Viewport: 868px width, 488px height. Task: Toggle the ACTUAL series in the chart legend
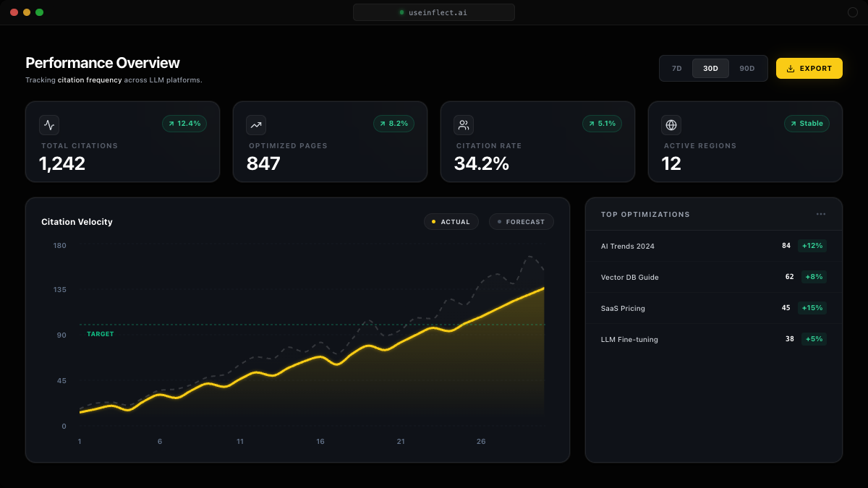451,221
